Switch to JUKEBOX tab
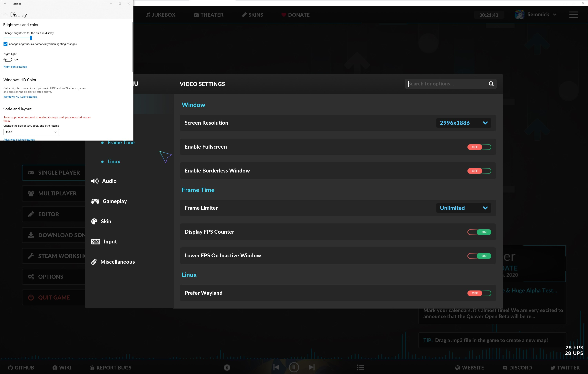 coord(161,15)
